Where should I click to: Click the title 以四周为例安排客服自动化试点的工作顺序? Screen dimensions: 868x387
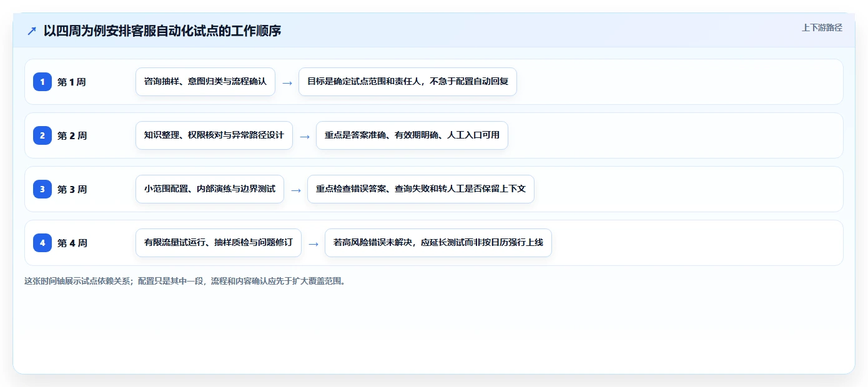point(162,31)
